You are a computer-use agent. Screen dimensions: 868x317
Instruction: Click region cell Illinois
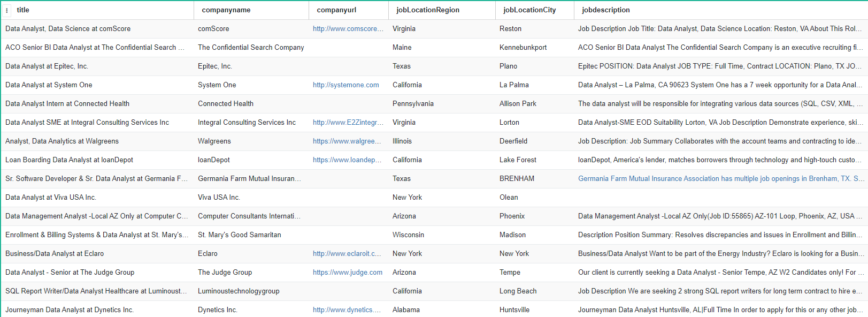click(x=402, y=141)
